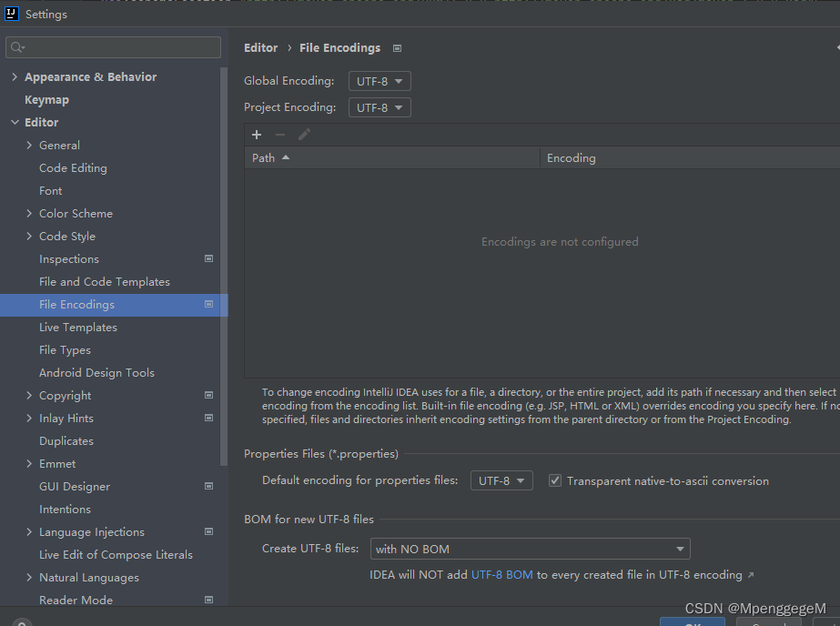Click the project icon on the Reader Mode row
The image size is (840, 626).
(x=209, y=600)
